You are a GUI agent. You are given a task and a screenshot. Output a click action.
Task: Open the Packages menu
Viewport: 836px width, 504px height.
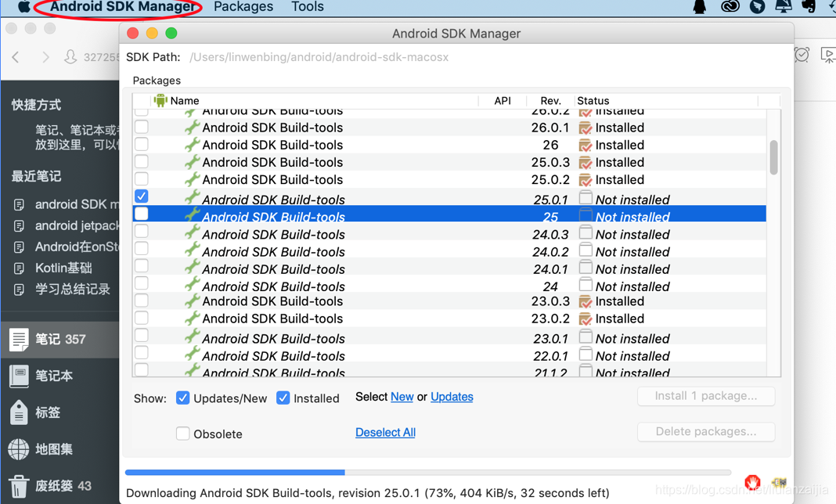tap(243, 7)
